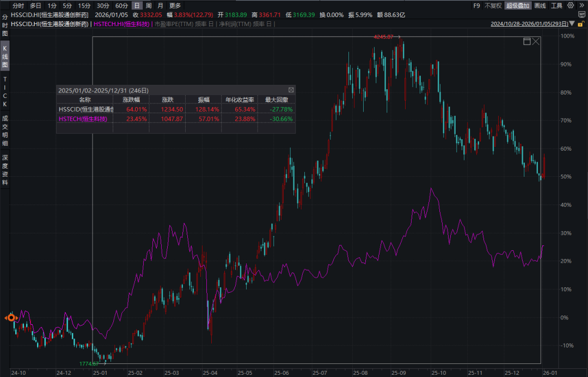Click the HSTECH.HI overlay legend label

pos(121,24)
